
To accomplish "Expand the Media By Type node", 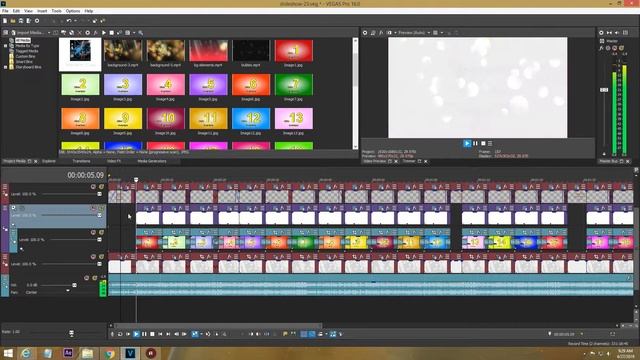I will click(x=5, y=46).
